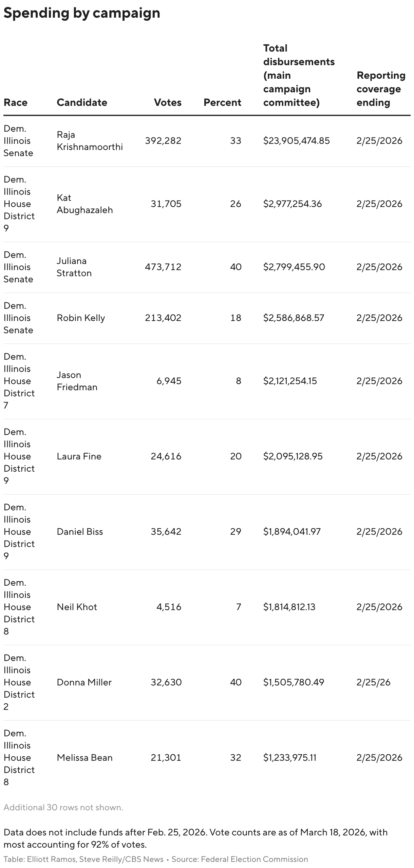Select Juliana Stratton's row name
414x868 pixels.
[x=74, y=267]
